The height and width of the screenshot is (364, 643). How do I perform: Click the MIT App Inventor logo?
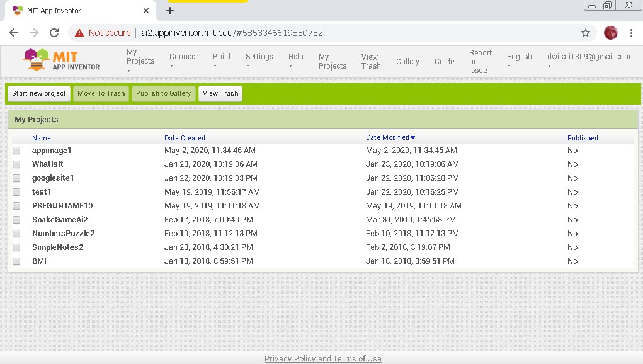[x=62, y=60]
